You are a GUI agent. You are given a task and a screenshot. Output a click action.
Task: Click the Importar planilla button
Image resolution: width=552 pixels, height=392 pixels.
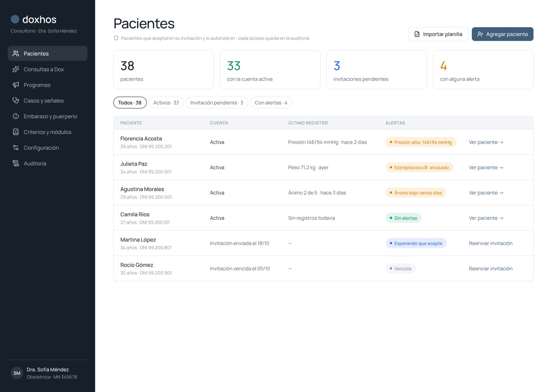coord(438,34)
